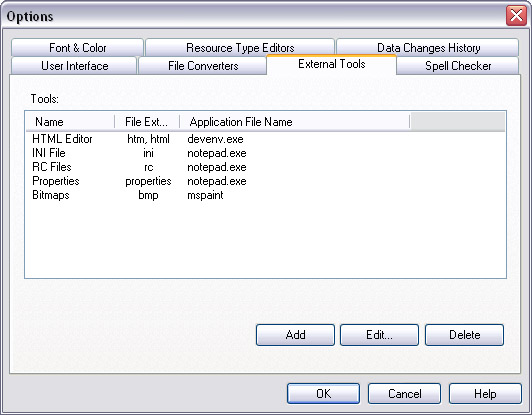532x415 pixels.
Task: Click the Add button
Action: [295, 335]
